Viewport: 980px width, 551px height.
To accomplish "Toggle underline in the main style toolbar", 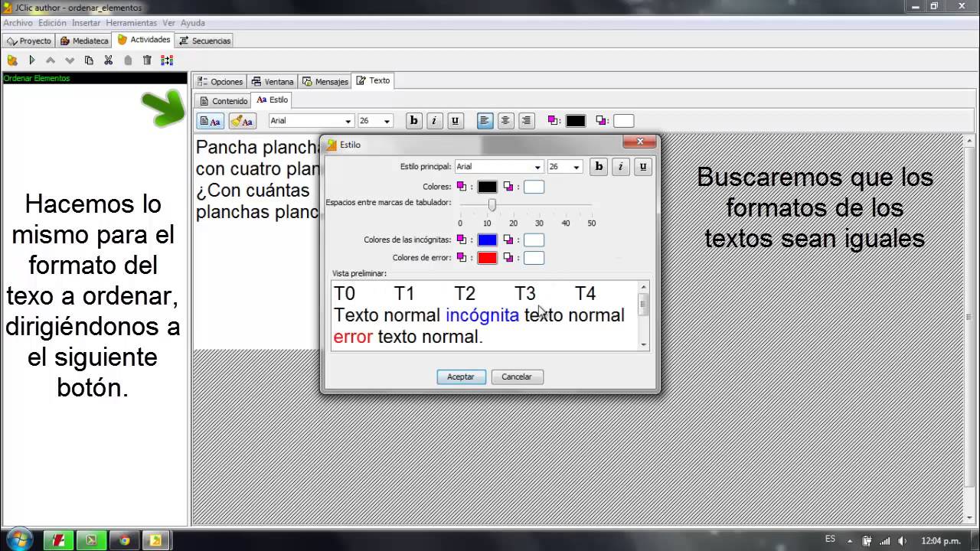I will [x=456, y=120].
